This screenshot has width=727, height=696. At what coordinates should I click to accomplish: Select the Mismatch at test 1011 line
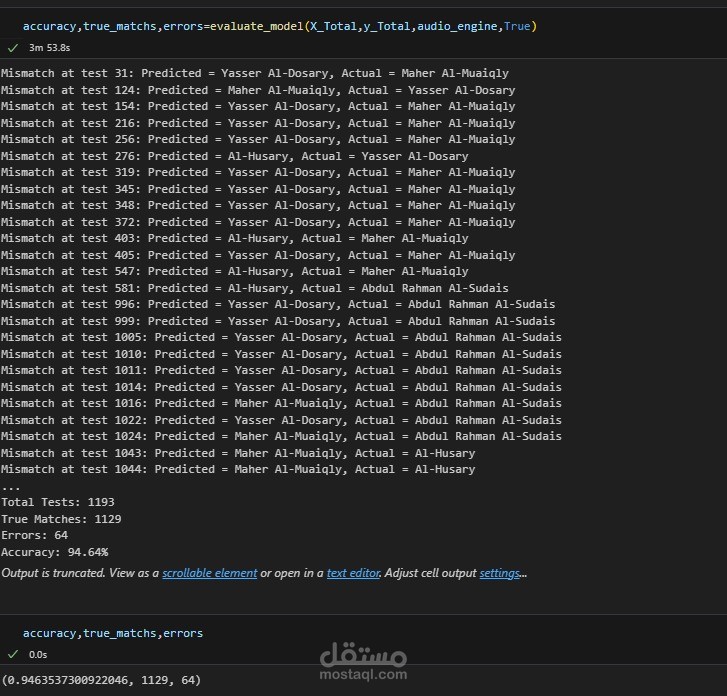pos(281,370)
